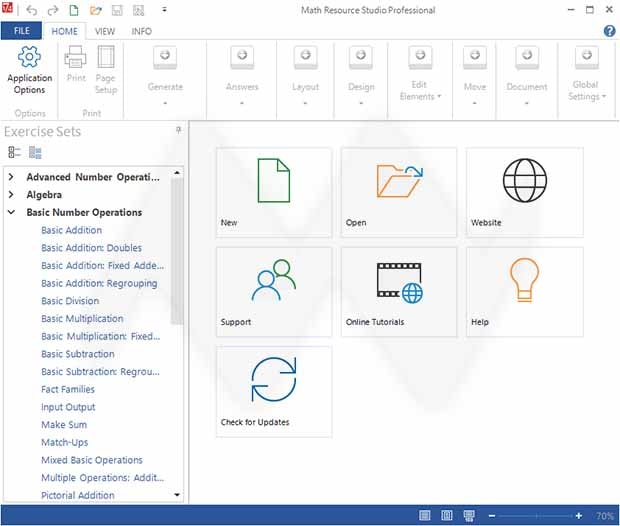Pin the Exercise Sets panel
The height and width of the screenshot is (526, 620).
tap(178, 130)
